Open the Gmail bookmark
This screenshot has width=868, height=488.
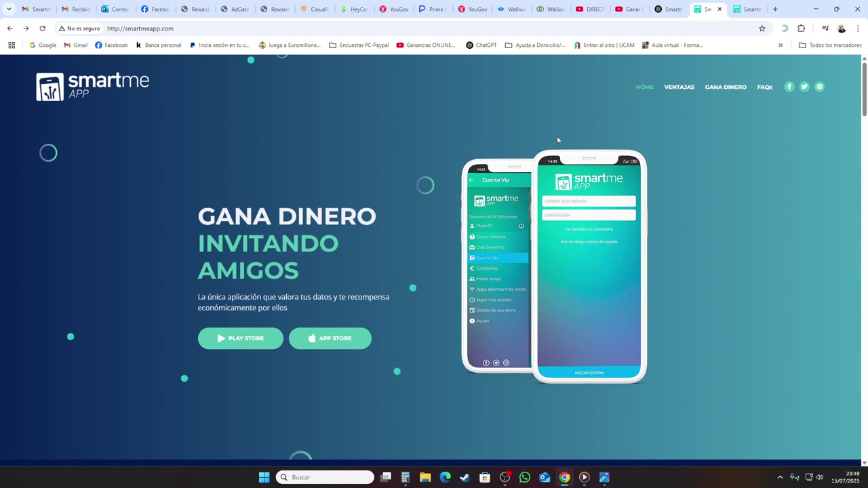pyautogui.click(x=75, y=45)
